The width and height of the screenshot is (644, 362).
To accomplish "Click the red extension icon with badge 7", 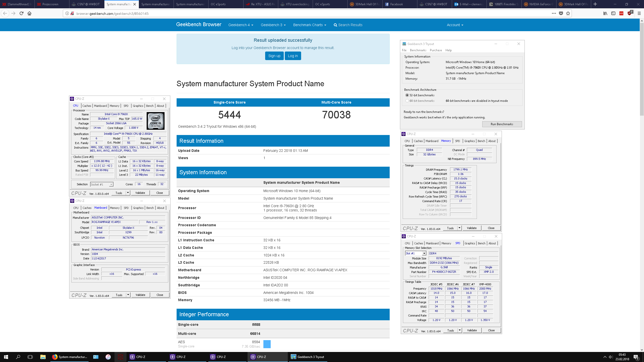I will [629, 13].
